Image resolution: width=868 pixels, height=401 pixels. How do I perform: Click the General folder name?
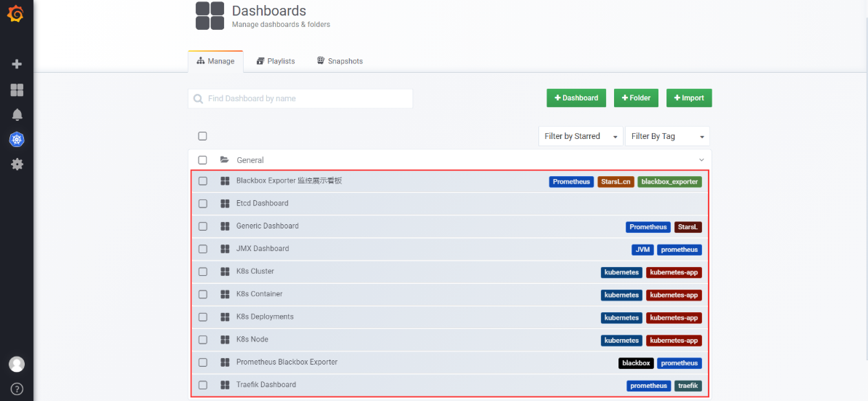(250, 160)
